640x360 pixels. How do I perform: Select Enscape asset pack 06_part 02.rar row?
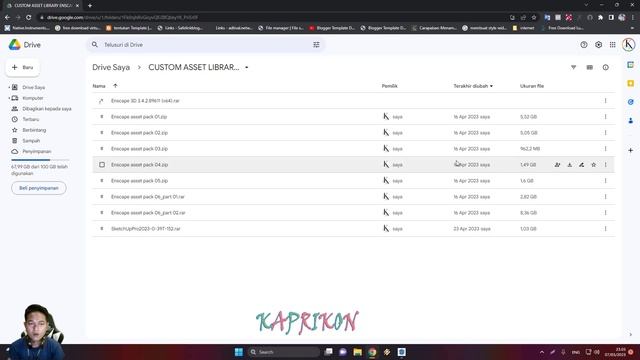click(353, 213)
